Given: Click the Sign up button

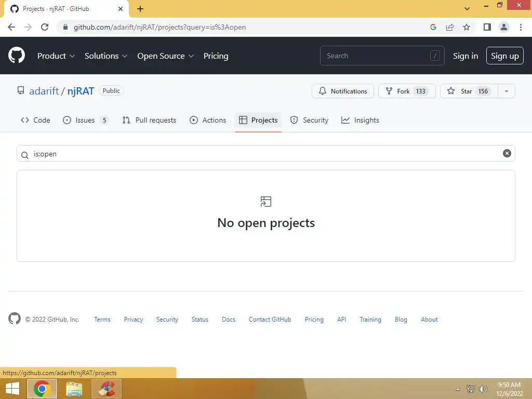Looking at the screenshot, I should point(504,56).
